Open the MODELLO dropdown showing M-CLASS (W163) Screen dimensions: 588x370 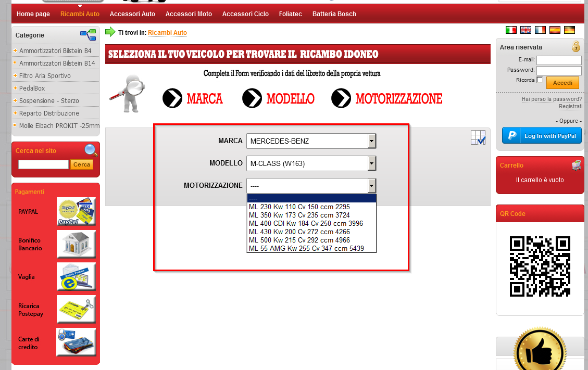311,163
